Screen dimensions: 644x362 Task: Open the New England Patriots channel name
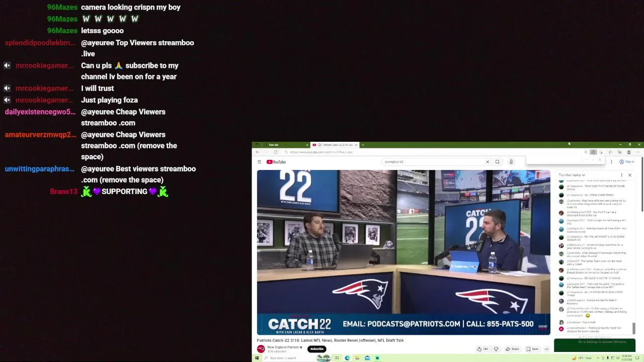283,347
